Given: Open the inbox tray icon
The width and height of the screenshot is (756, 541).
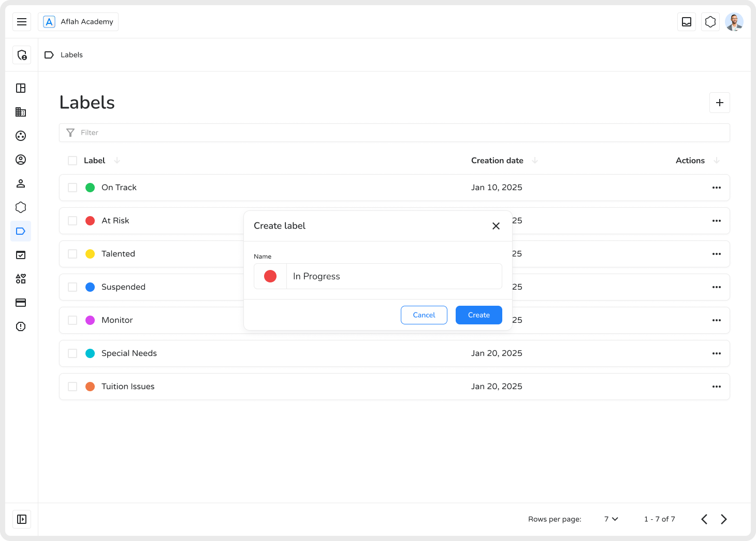Looking at the screenshot, I should point(687,22).
